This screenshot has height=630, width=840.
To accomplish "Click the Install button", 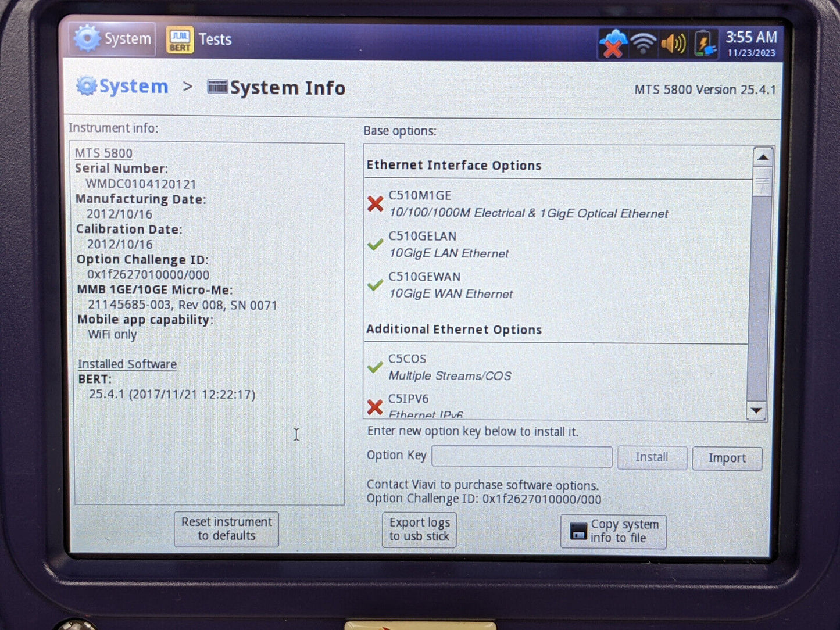I will click(x=652, y=457).
